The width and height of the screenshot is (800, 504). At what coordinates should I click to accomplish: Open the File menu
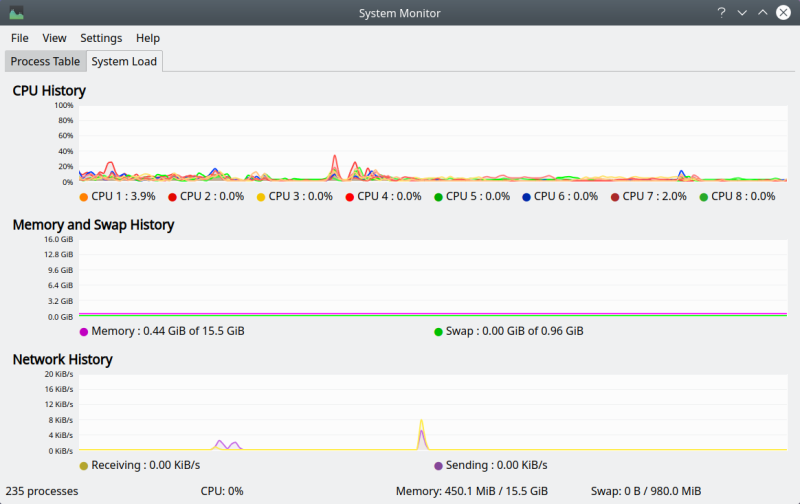coord(20,38)
